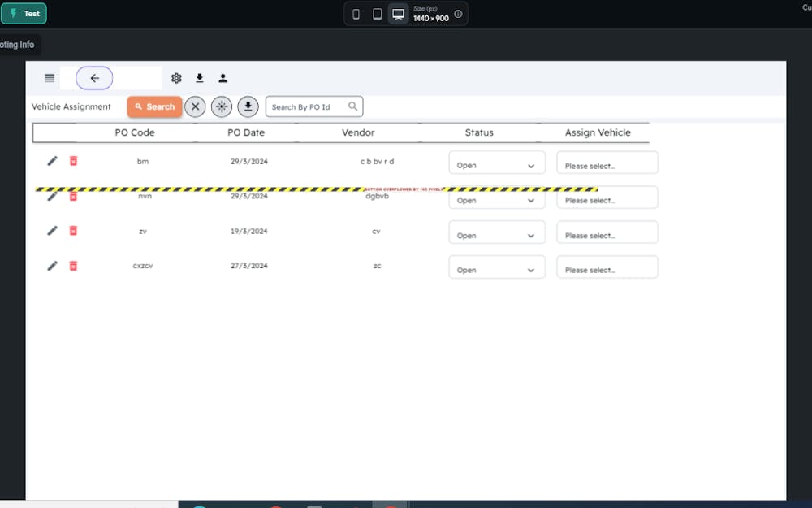Open Assign Vehicle select for cxzcv row
Image resolution: width=812 pixels, height=508 pixels.
[607, 267]
